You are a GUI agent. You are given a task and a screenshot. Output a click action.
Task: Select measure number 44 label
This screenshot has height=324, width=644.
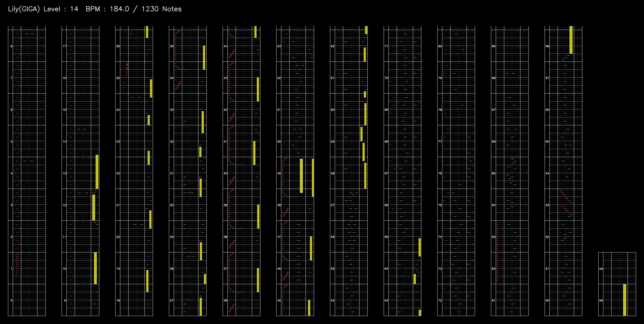[x=225, y=46]
